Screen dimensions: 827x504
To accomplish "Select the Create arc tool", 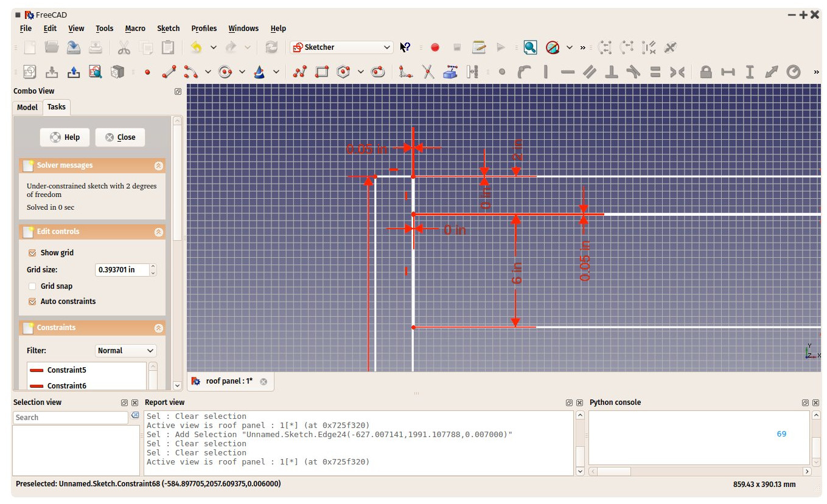I will (191, 72).
